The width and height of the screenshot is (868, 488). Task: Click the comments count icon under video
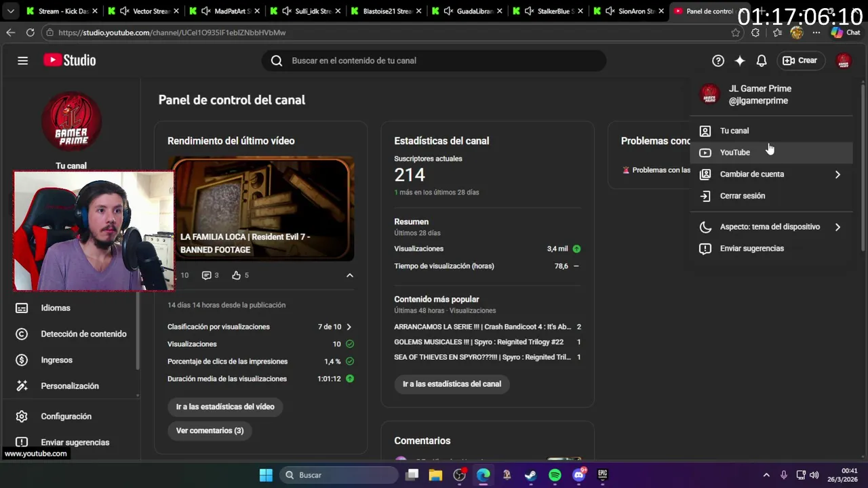click(207, 275)
